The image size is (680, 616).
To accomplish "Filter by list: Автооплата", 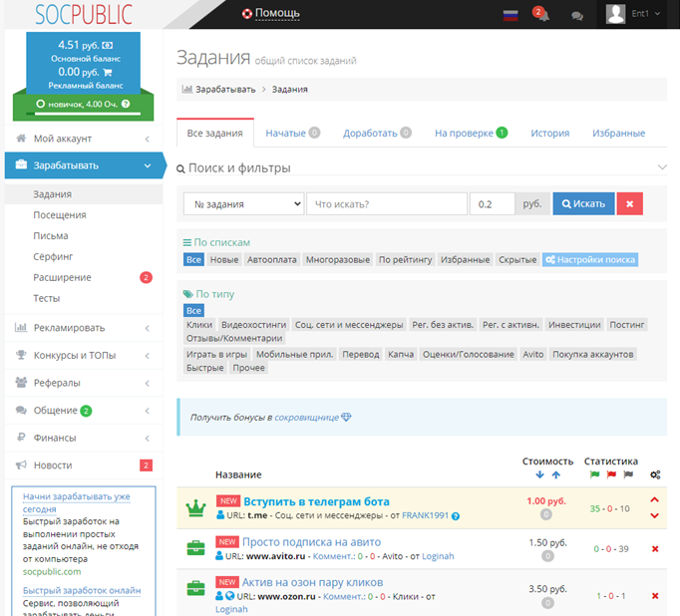I will click(272, 260).
